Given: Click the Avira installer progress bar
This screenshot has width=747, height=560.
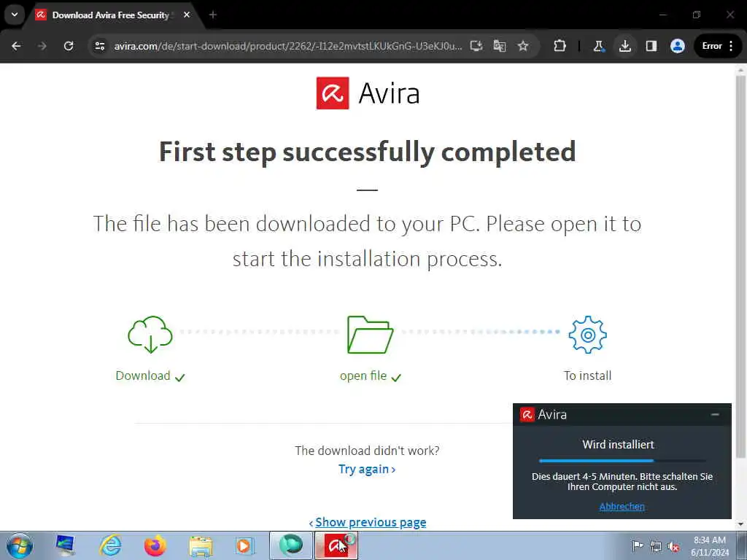Looking at the screenshot, I should point(622,461).
